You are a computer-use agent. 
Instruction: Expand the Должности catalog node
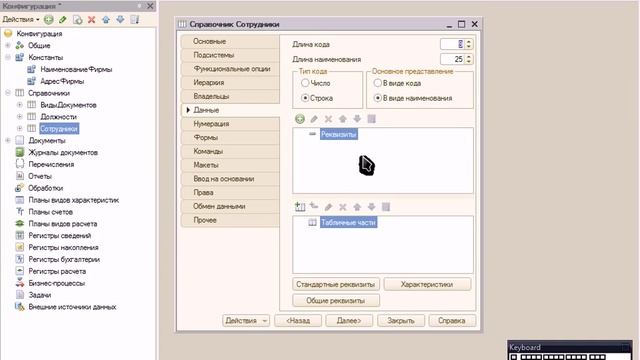(x=19, y=117)
